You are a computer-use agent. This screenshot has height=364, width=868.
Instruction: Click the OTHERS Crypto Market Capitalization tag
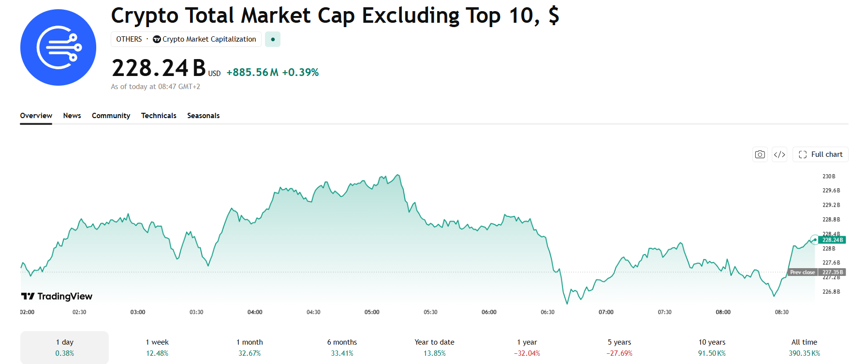[x=186, y=39]
